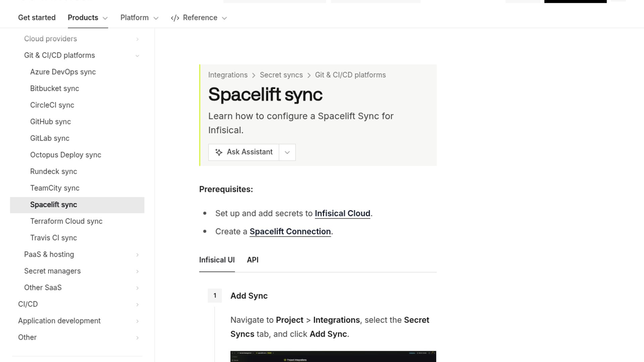
Task: Expand the Other section arrow
Action: (x=137, y=338)
